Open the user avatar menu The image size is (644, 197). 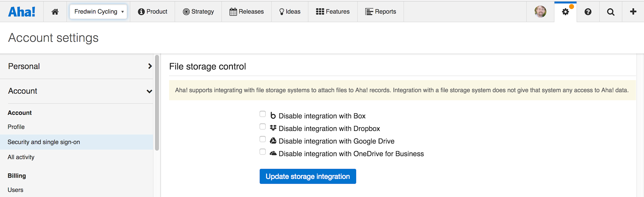[x=540, y=12]
